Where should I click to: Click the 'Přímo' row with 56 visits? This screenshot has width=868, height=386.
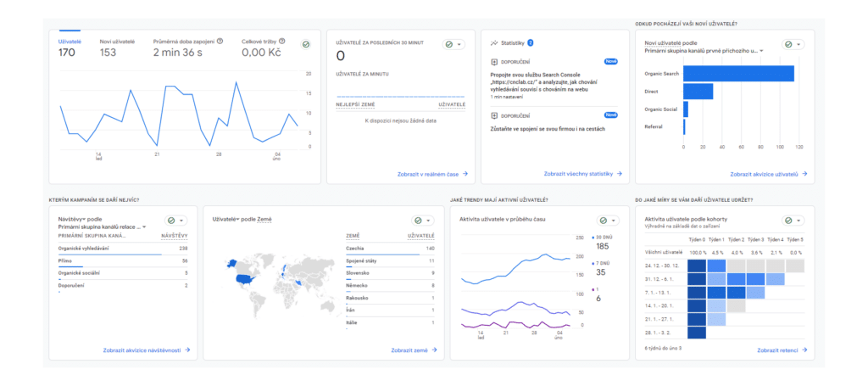click(x=123, y=260)
